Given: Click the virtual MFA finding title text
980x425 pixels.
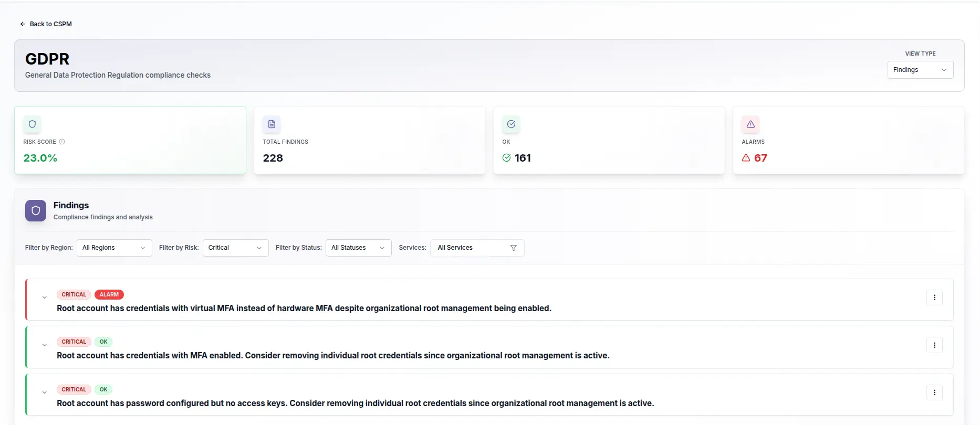Looking at the screenshot, I should (x=304, y=309).
